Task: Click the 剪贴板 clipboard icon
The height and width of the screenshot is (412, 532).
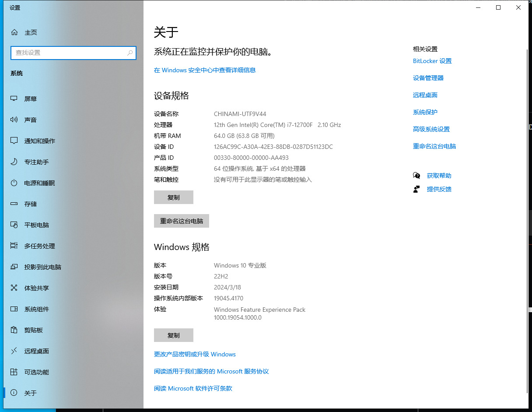Action: point(14,330)
